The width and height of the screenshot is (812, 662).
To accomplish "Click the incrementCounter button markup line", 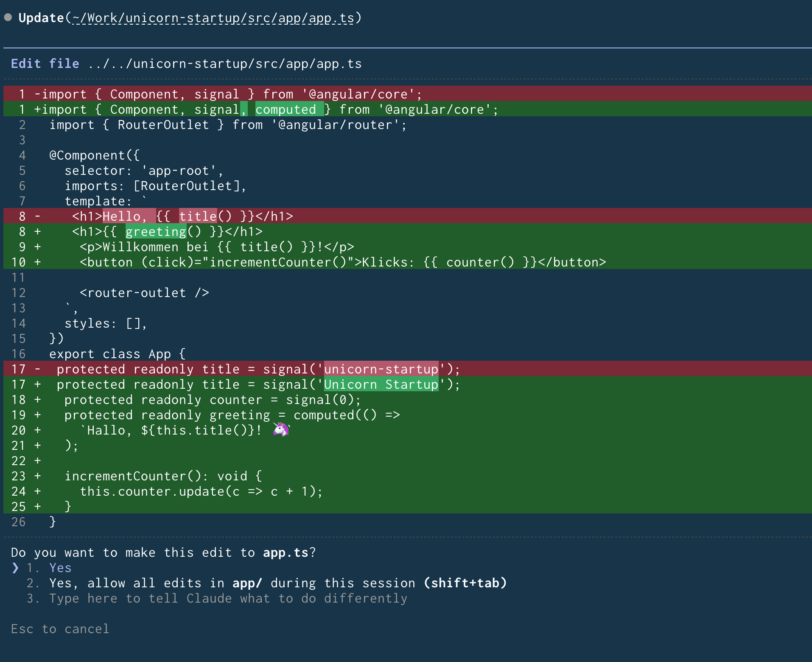I will click(x=339, y=262).
